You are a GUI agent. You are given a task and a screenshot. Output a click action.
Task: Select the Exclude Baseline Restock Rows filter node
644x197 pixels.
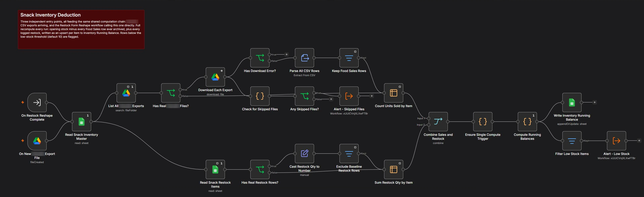click(x=349, y=153)
